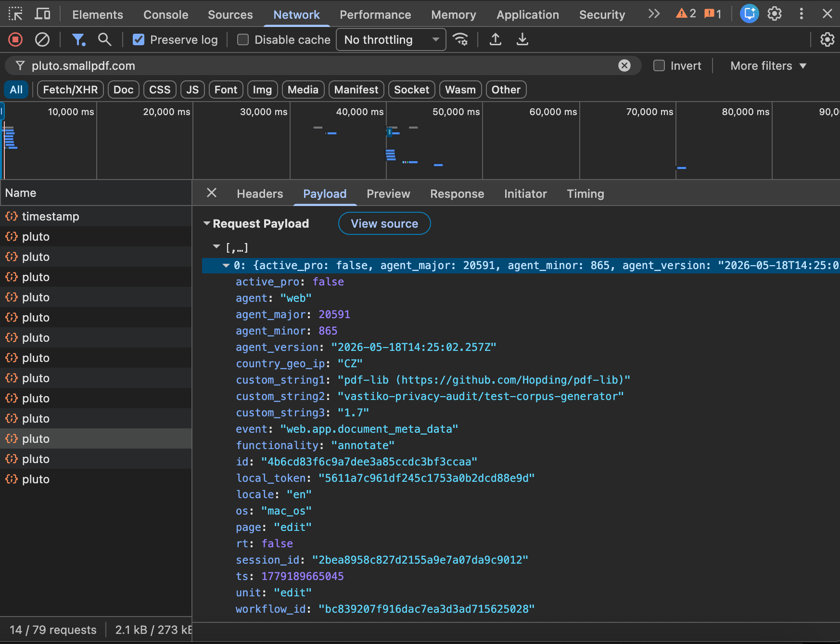Screen dimensions: 840x644
Task: Filter by Manifest requests
Action: [x=356, y=90]
